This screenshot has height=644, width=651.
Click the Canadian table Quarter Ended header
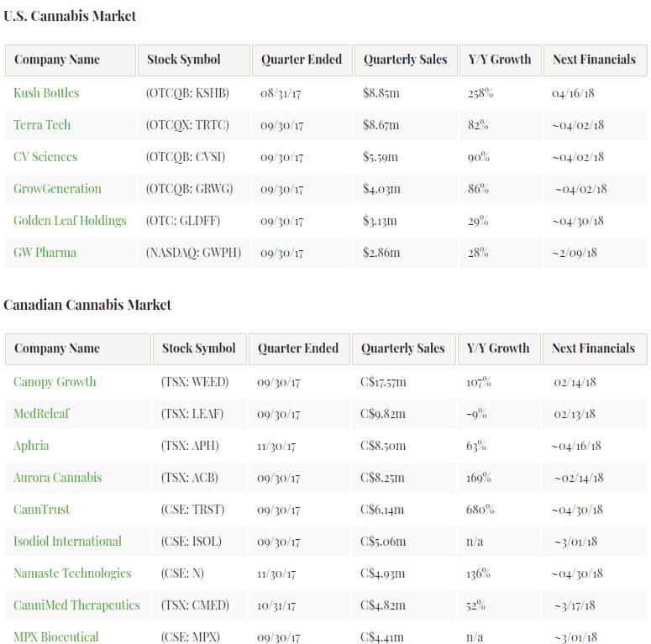298,348
